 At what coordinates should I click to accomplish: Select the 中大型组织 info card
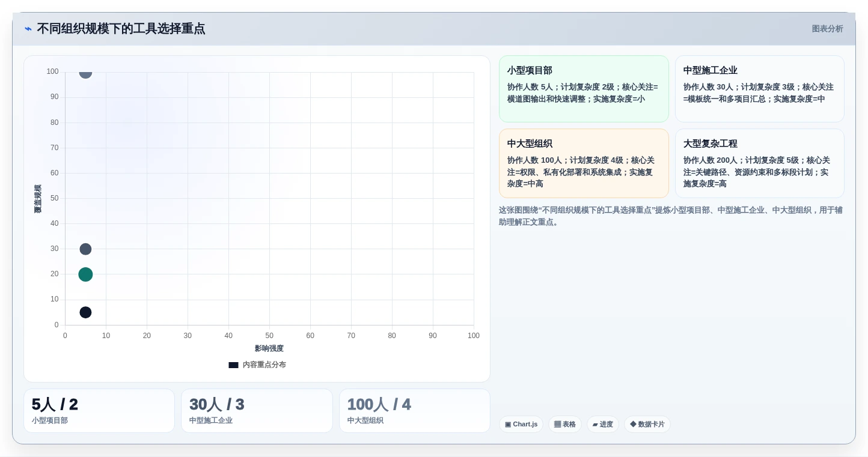[x=584, y=163]
